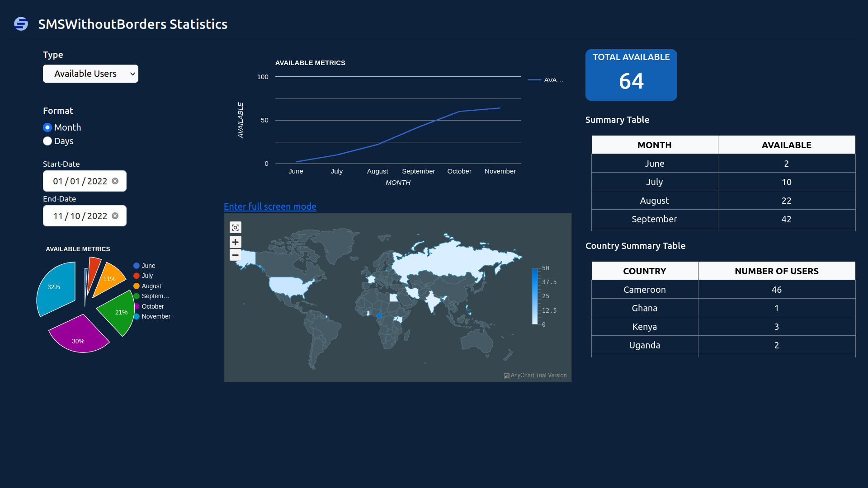Clear the End-Date using its X icon
The width and height of the screenshot is (868, 488).
tap(116, 216)
